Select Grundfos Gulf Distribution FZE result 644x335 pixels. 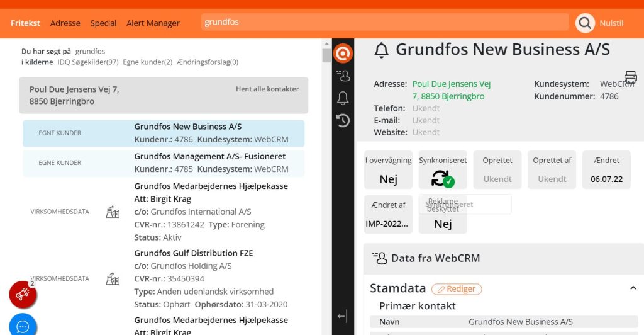click(x=164, y=279)
